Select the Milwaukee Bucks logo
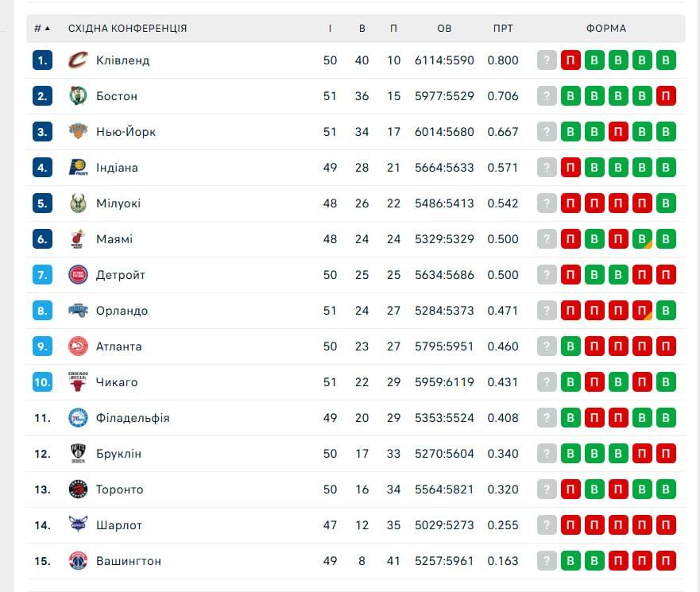The image size is (700, 592). coord(78,203)
